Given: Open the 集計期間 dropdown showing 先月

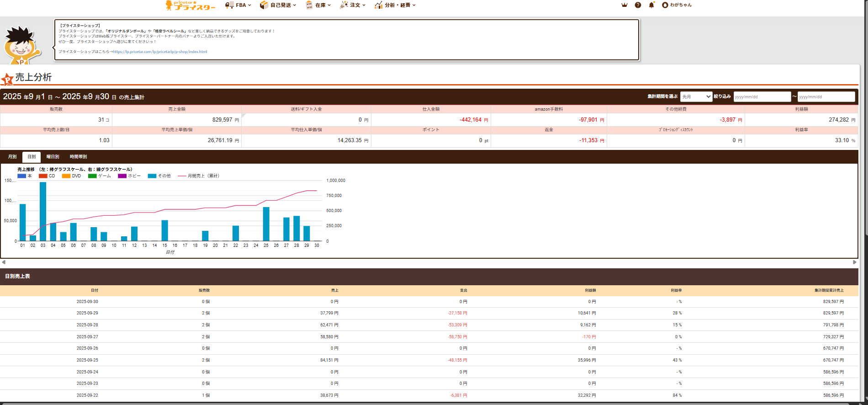Looking at the screenshot, I should [x=696, y=96].
